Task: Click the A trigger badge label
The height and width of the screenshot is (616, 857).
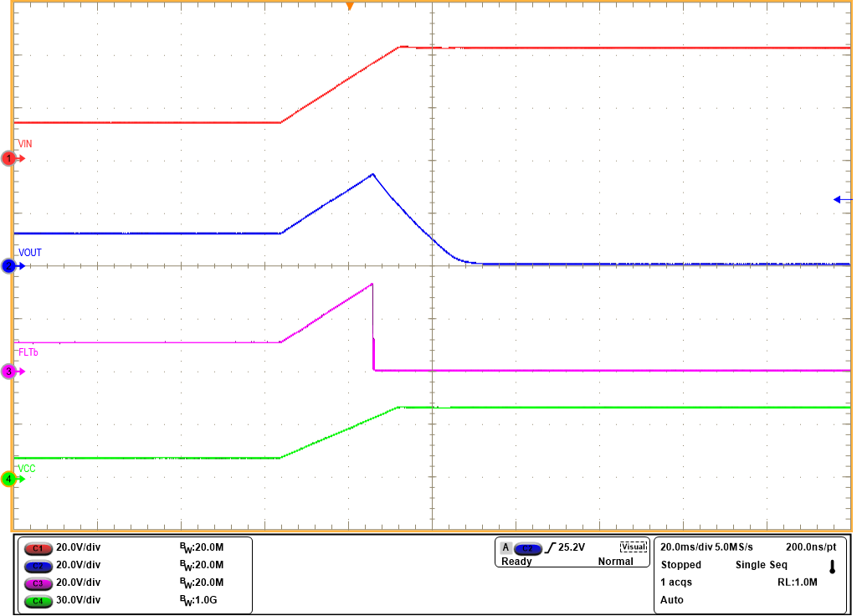Action: click(507, 547)
